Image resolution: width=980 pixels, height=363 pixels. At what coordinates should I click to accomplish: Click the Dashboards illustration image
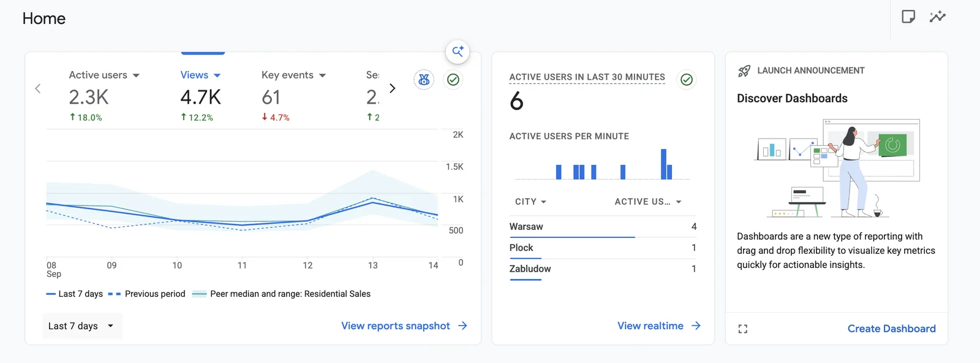tap(837, 168)
